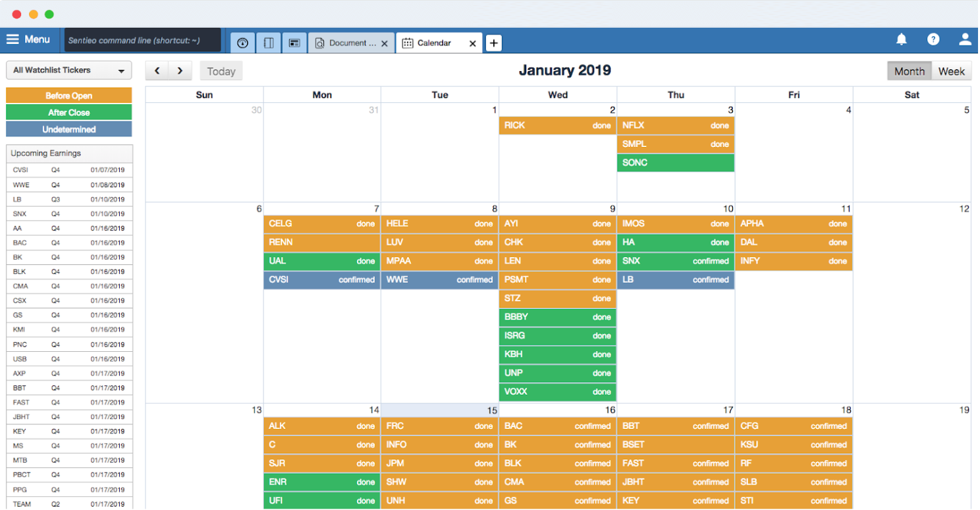Viewport: 980px width, 510px height.
Task: Open BLK event on January 16
Action: [x=558, y=464]
